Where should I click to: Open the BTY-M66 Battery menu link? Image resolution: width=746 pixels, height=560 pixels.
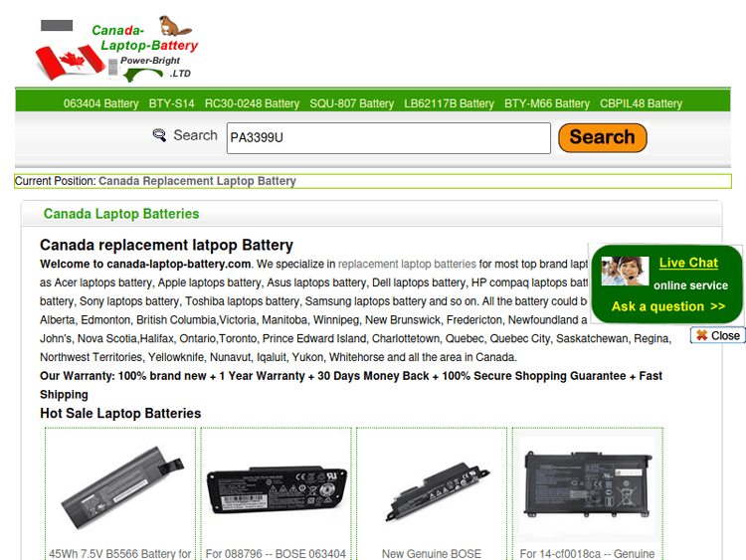click(x=547, y=103)
